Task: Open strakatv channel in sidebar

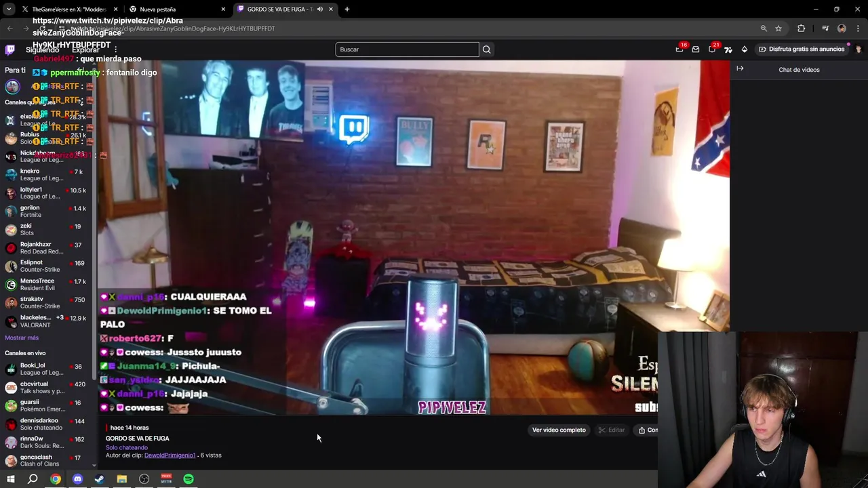Action: 46,302
